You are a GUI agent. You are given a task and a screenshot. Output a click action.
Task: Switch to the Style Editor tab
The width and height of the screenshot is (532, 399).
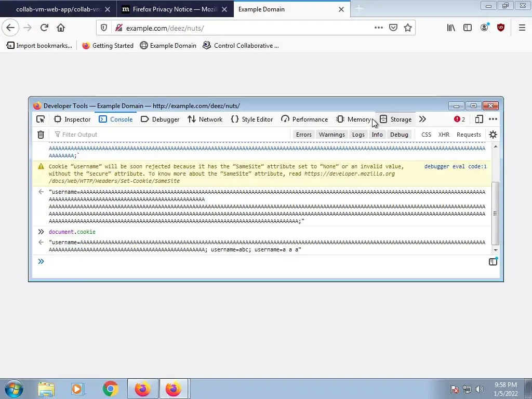252,119
